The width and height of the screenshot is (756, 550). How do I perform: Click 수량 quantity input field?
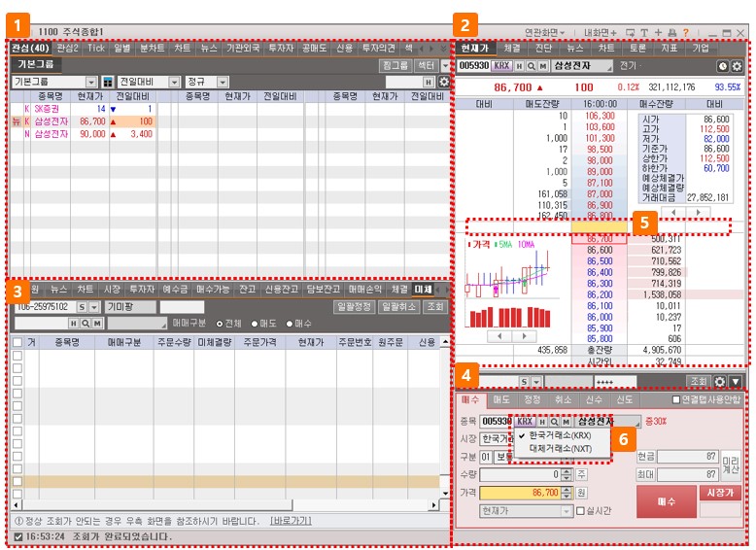pos(520,475)
